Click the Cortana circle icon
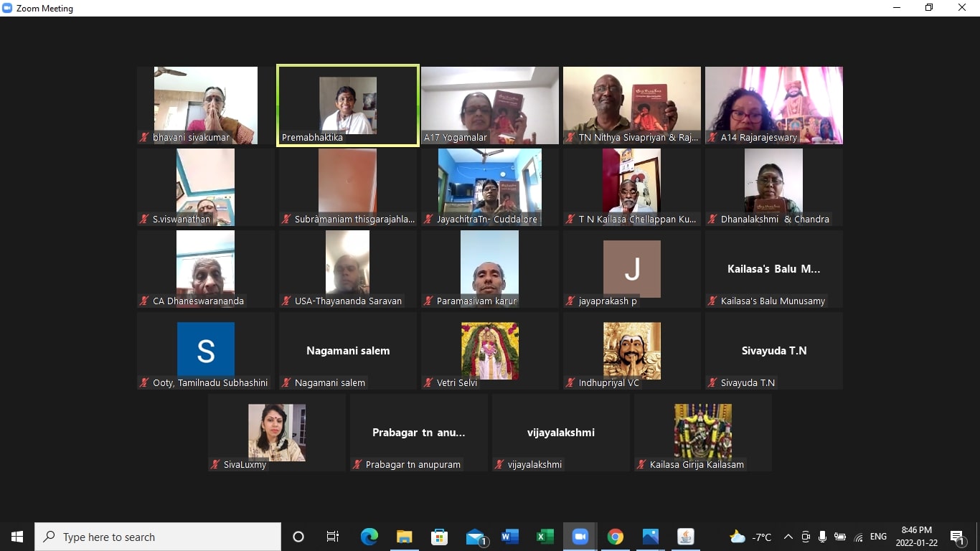Screen dimensions: 980x551 298,537
